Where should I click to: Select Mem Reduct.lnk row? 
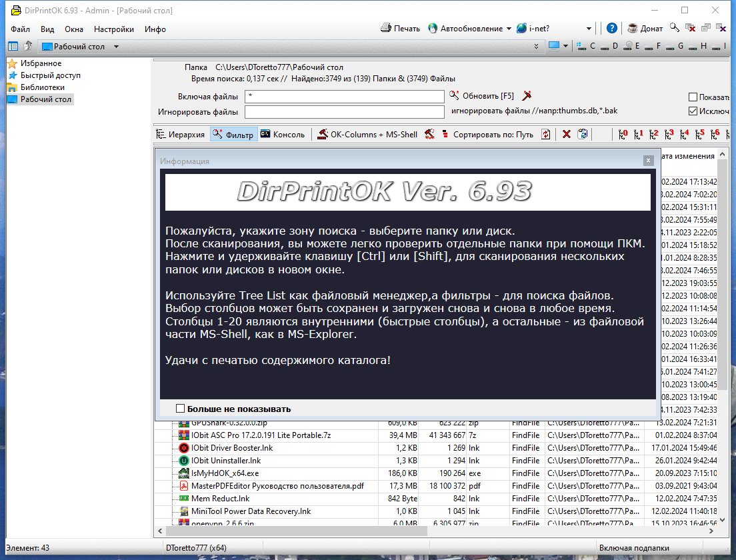coord(437,499)
